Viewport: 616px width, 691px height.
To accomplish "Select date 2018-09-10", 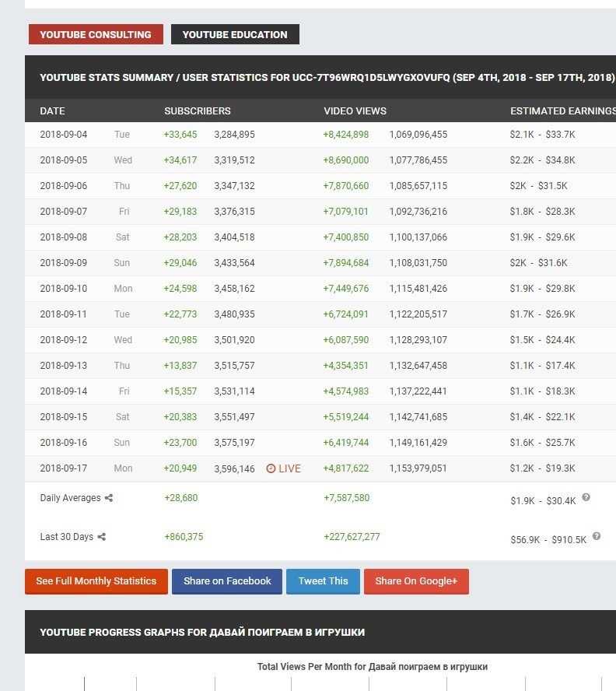I will 64,288.
